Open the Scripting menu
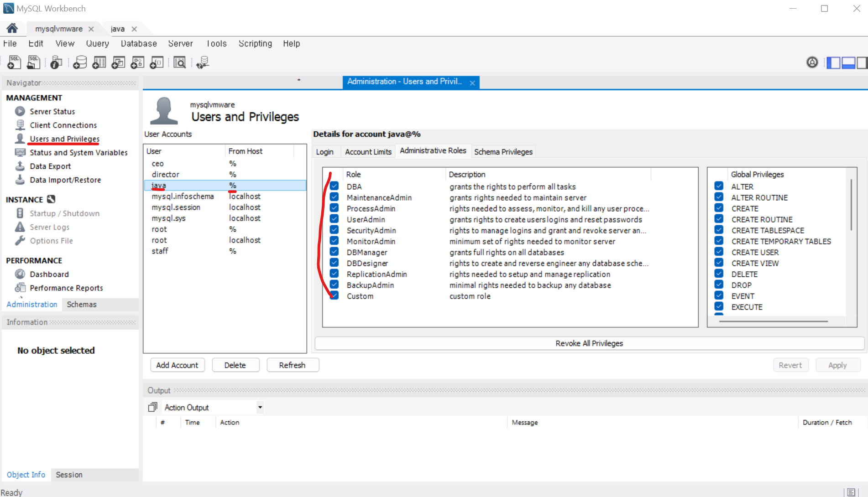This screenshot has height=497, width=868. click(x=255, y=43)
